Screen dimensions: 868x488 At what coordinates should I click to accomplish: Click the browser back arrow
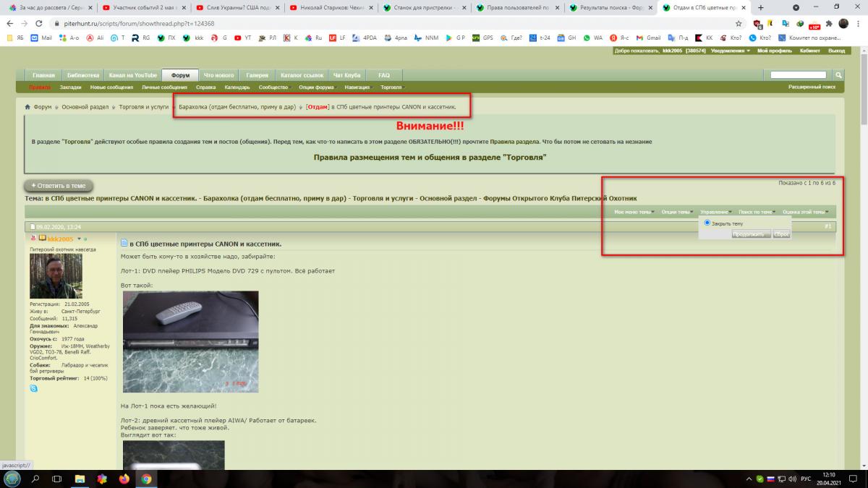click(x=10, y=23)
